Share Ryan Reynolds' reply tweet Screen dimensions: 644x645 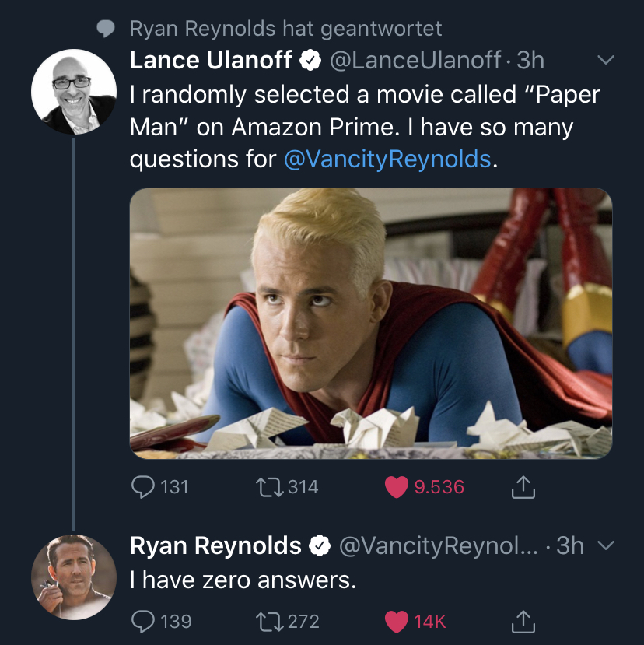click(x=524, y=621)
